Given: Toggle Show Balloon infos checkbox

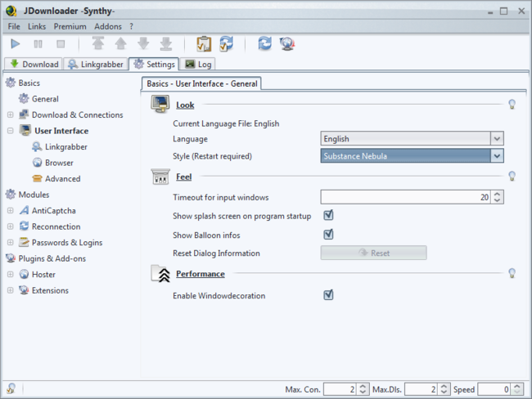Looking at the screenshot, I should pos(328,234).
